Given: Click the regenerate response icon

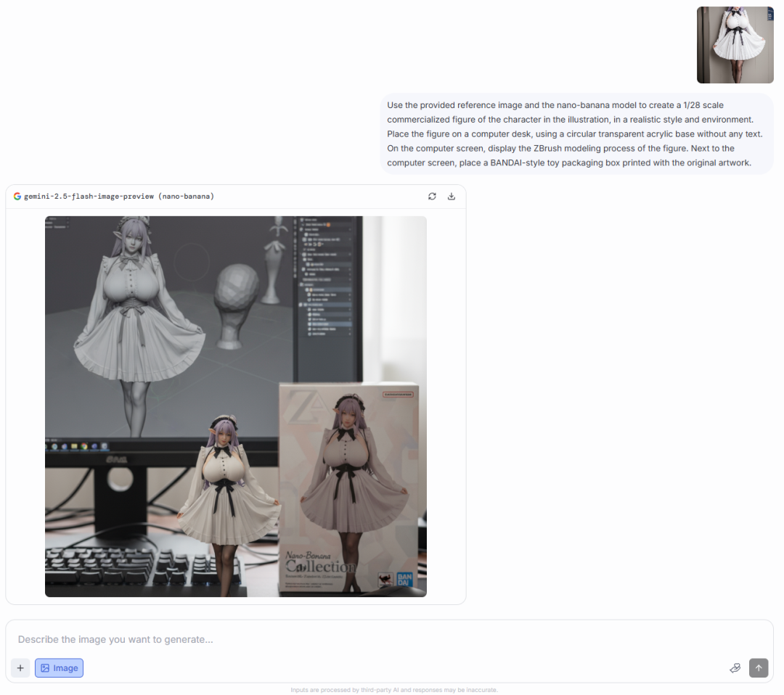Looking at the screenshot, I should point(432,197).
